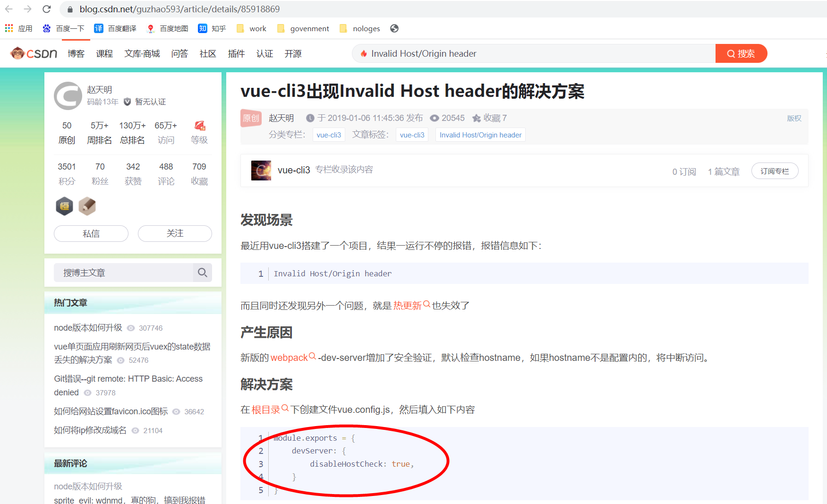The image size is (827, 504).
Task: Open the 如何给网站设置favicon.ico图标 article
Action: click(x=111, y=411)
